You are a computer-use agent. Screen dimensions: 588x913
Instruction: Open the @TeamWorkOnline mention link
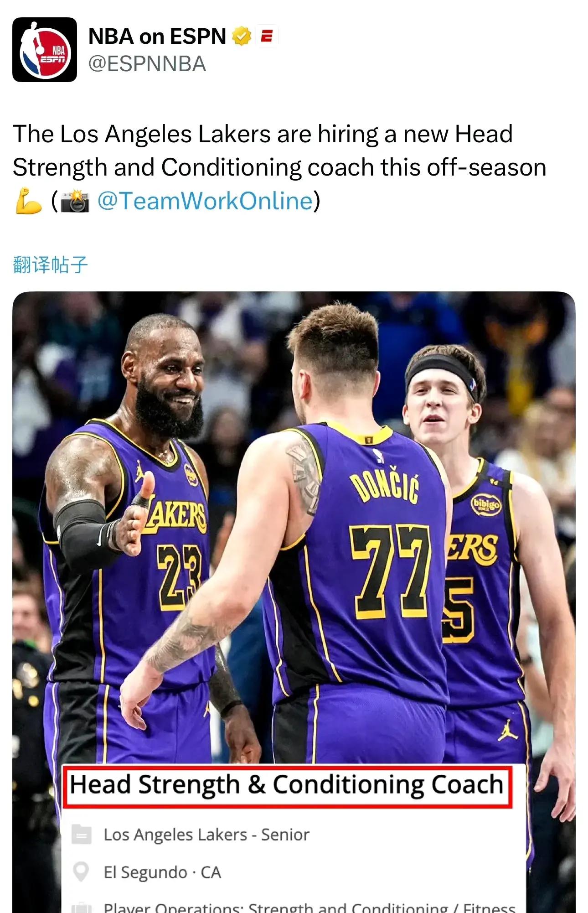pyautogui.click(x=205, y=201)
